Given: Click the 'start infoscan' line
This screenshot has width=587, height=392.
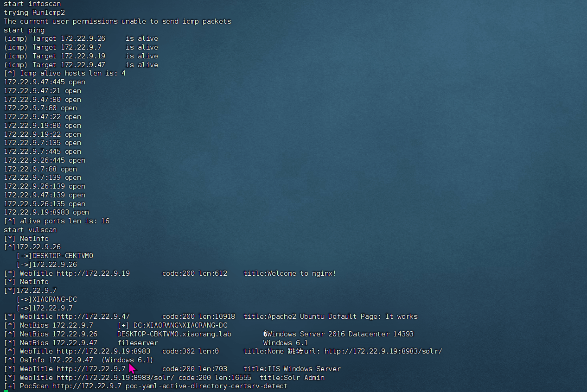Looking at the screenshot, I should [32, 4].
